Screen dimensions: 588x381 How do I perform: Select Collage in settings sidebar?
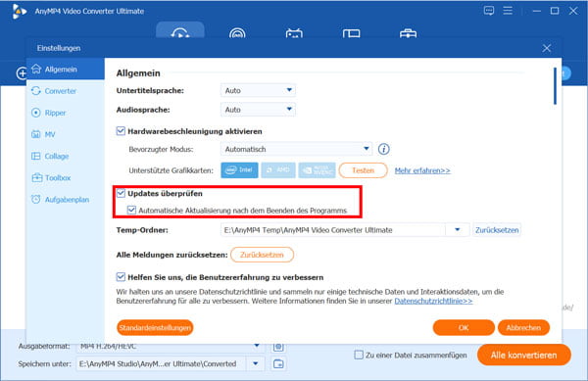(x=66, y=157)
